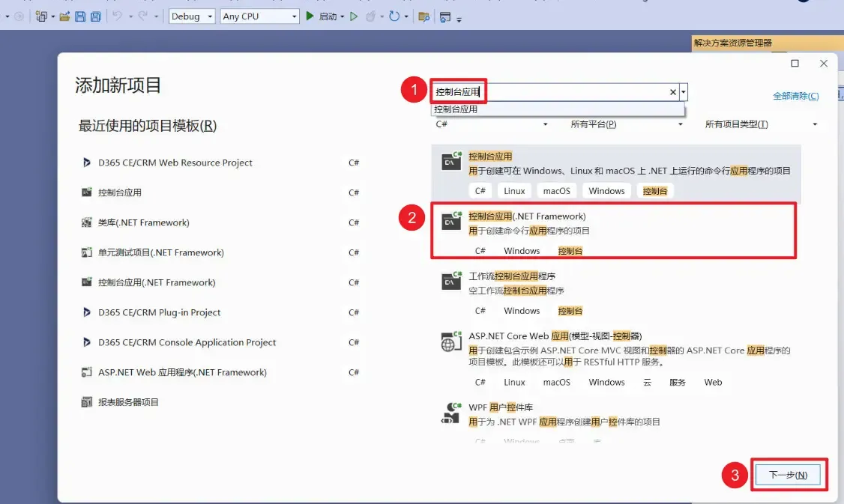Expand the C# language filter dropdown
Viewport: 844px width, 504px height.
pos(492,124)
